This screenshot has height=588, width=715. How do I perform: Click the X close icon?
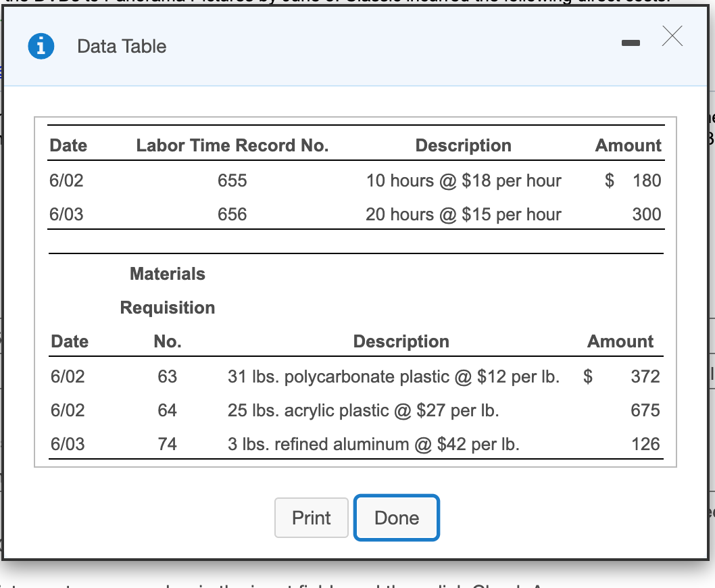coord(672,37)
